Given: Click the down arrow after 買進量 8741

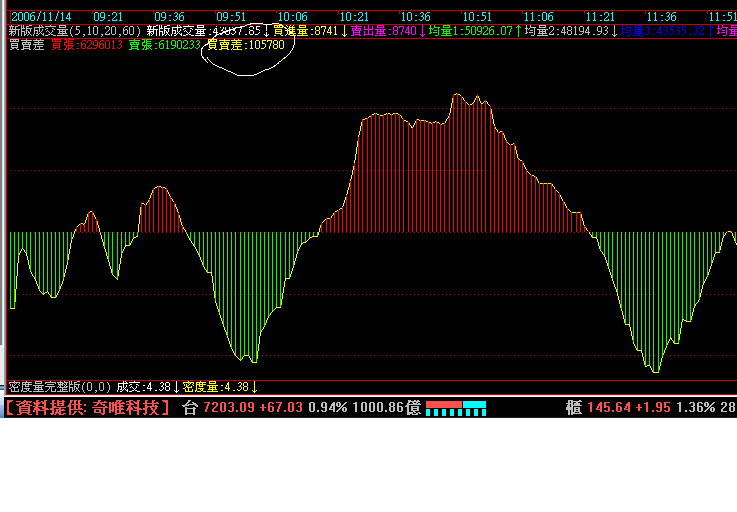Looking at the screenshot, I should 344,31.
